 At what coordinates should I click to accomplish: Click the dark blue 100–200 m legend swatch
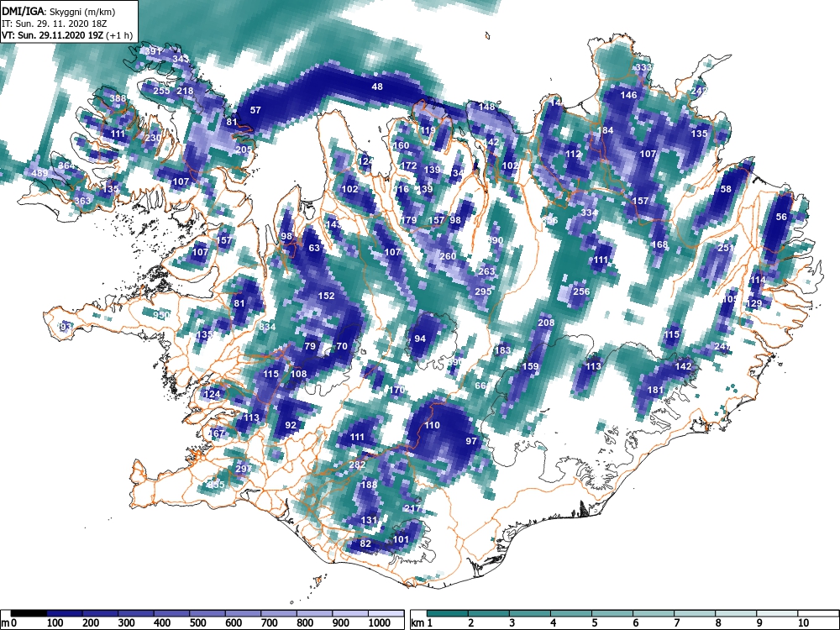point(65,613)
